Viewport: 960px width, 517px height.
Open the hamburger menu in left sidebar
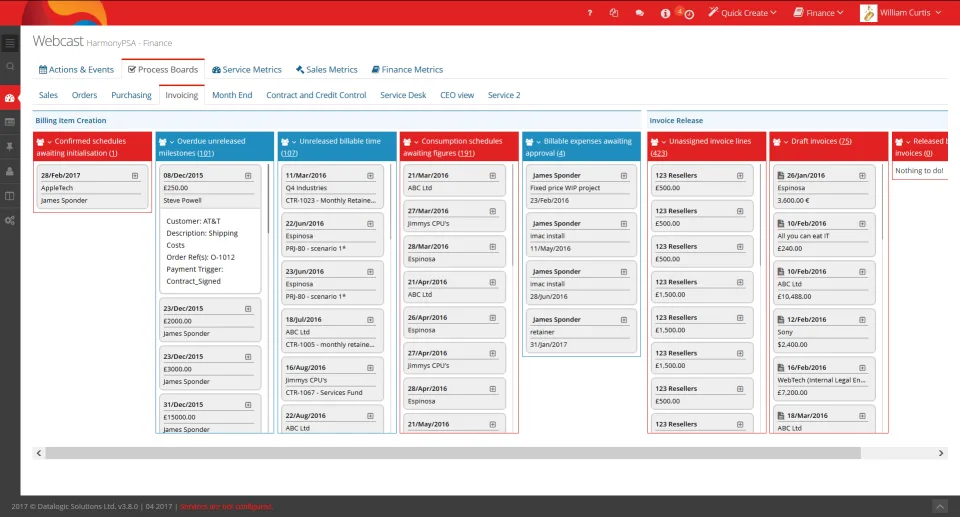click(10, 43)
